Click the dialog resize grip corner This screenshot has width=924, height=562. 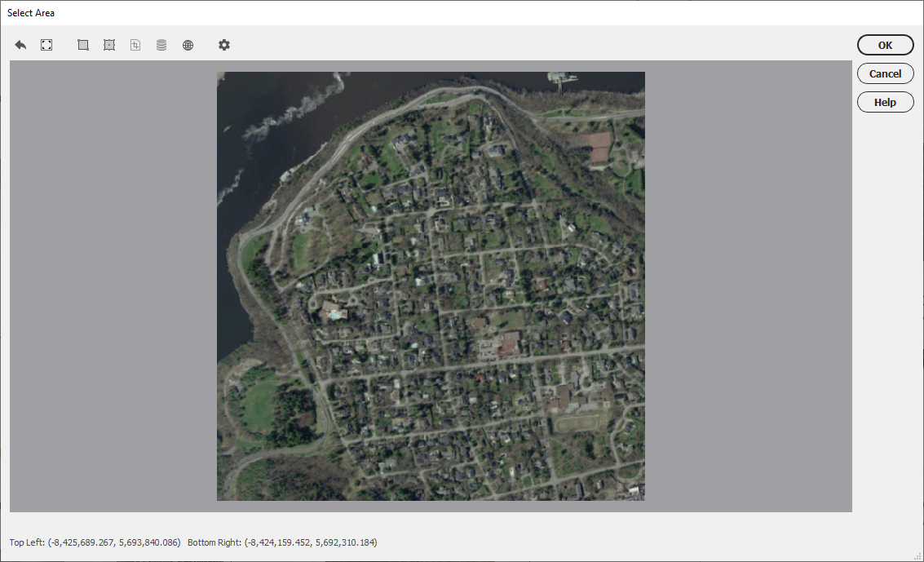(917, 555)
